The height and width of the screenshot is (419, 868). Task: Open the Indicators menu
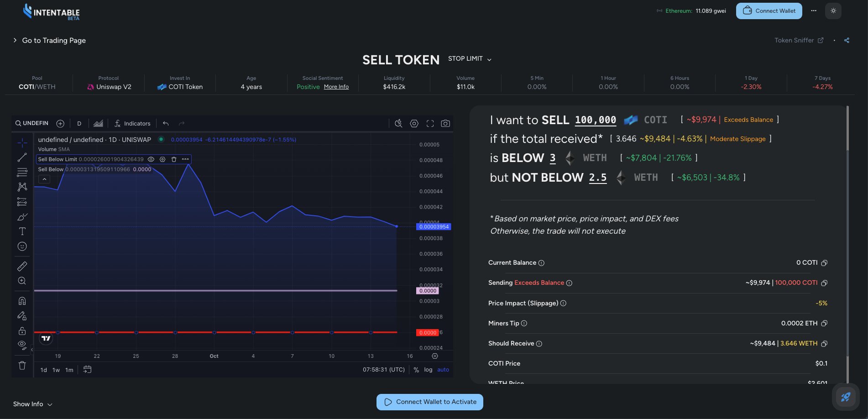[132, 123]
